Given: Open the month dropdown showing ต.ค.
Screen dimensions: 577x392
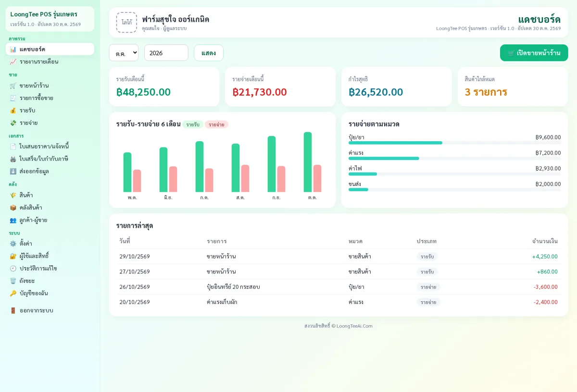Looking at the screenshot, I should tap(124, 53).
